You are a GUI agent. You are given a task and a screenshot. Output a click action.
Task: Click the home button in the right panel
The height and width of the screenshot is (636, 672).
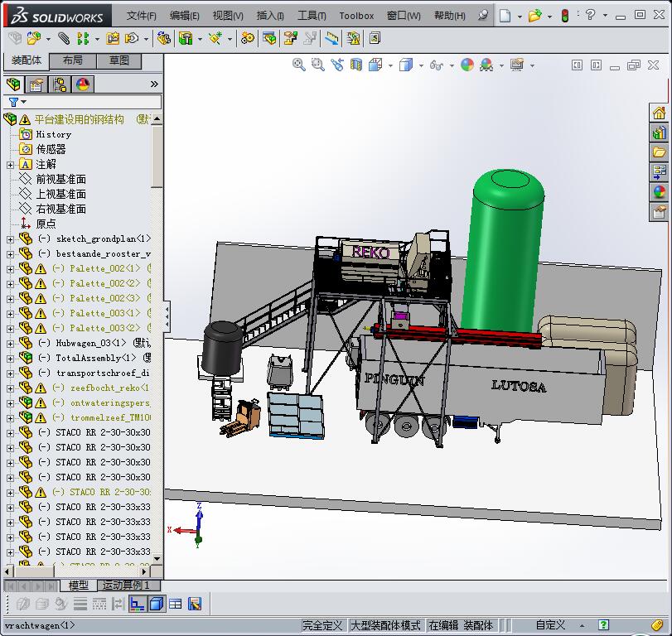pos(659,112)
